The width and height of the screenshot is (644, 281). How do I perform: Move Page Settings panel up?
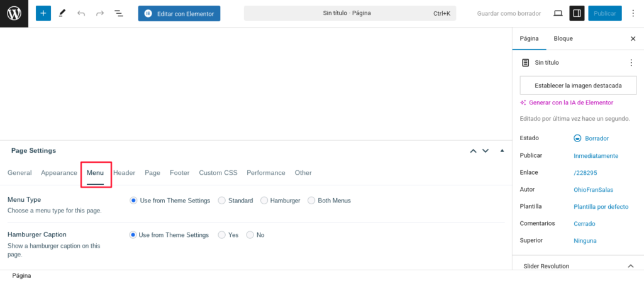pos(473,151)
